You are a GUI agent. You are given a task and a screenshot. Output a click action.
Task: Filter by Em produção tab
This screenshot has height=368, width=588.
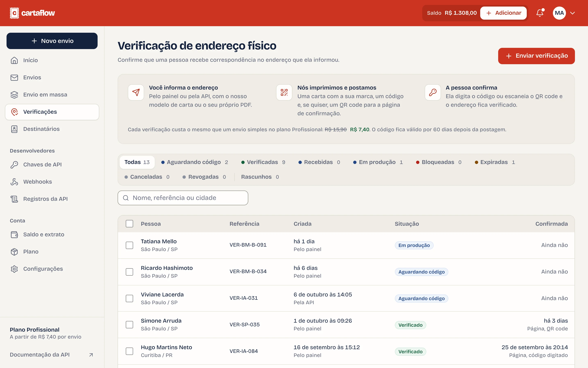(378, 162)
